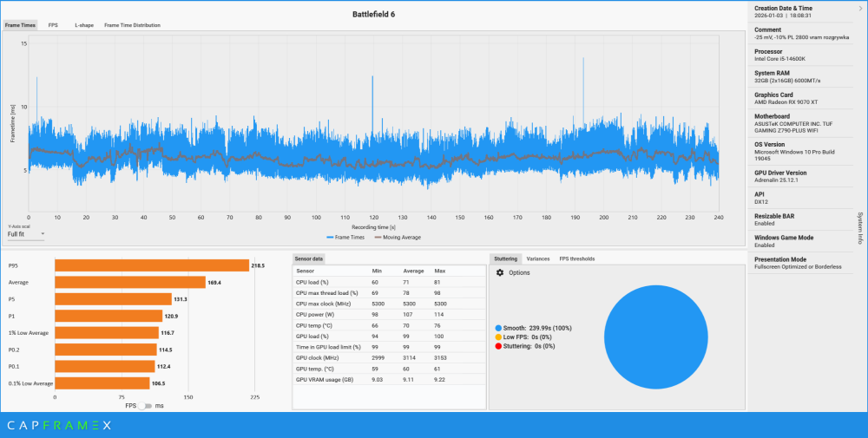This screenshot has width=868, height=438.
Task: Open the L-shape tab
Action: pyautogui.click(x=84, y=25)
